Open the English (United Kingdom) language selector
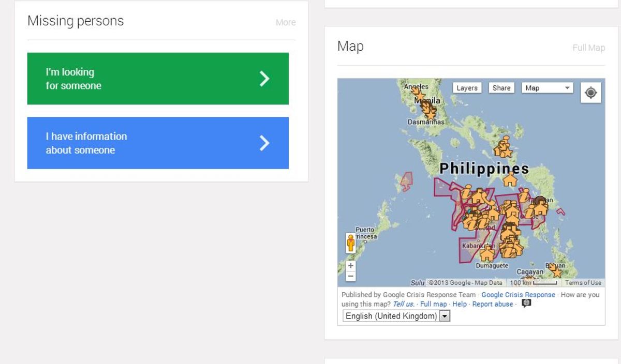Screen dimensions: 621x364 [396, 316]
